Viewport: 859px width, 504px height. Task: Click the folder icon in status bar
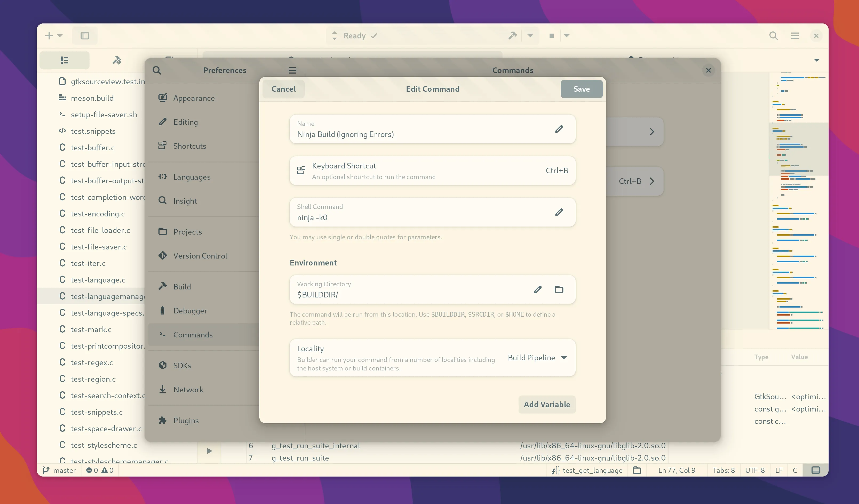pyautogui.click(x=637, y=470)
